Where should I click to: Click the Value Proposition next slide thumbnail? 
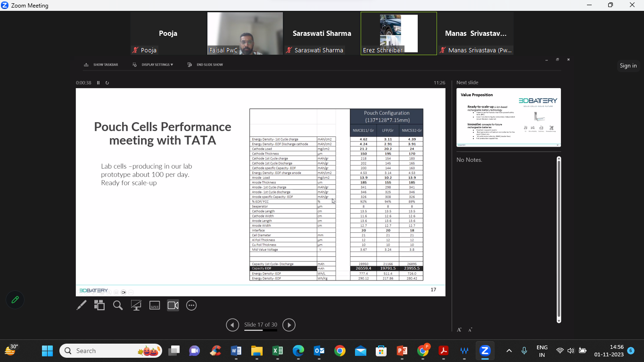[508, 117]
